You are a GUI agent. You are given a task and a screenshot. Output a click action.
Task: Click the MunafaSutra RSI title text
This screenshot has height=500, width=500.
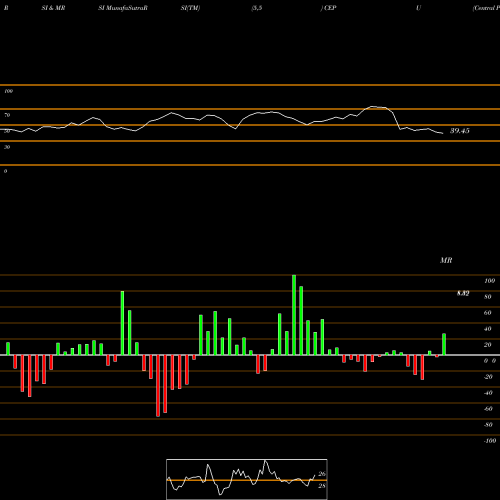(x=123, y=8)
